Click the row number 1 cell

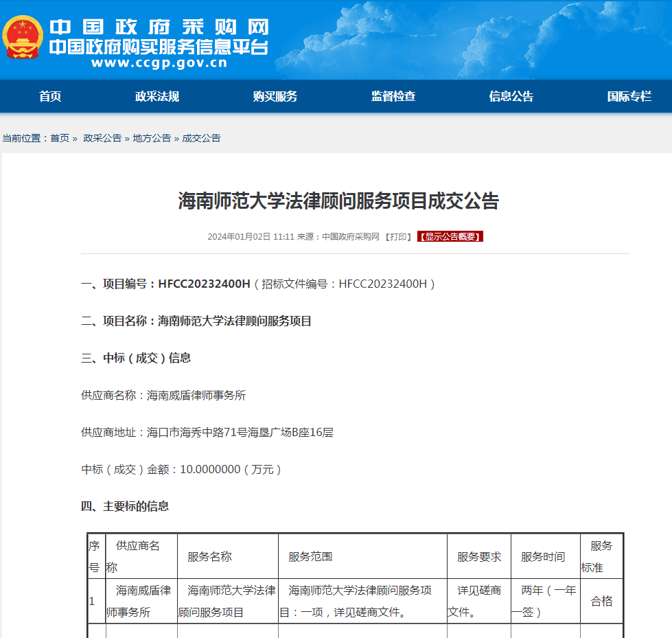tap(96, 601)
